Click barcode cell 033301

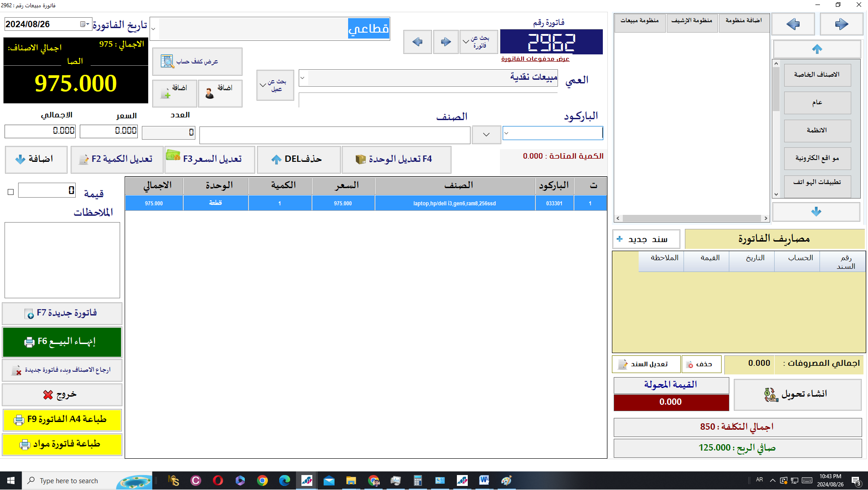click(x=554, y=204)
